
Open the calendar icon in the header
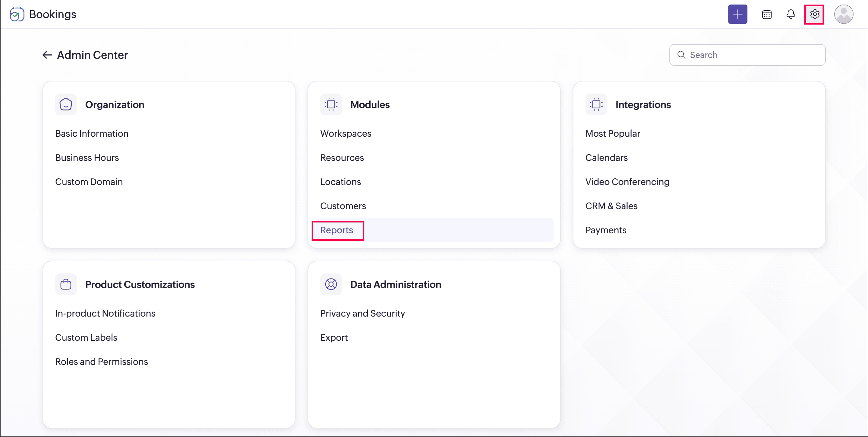point(767,14)
